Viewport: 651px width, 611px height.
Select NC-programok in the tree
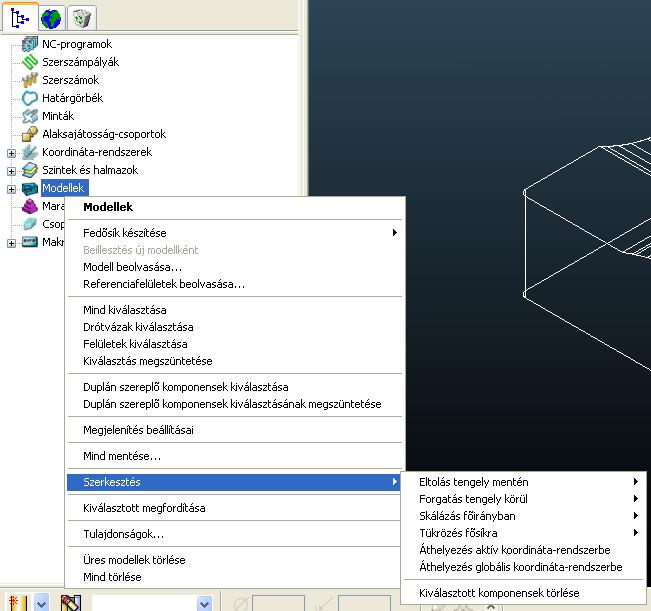(77, 44)
